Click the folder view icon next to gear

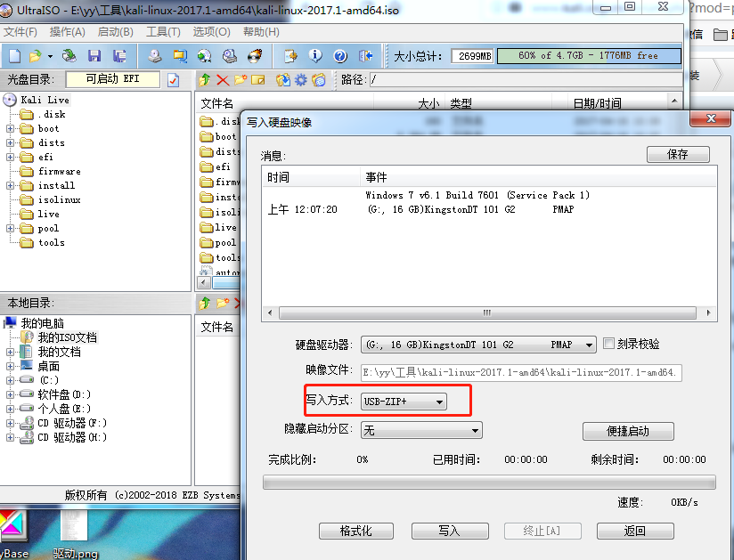(x=319, y=80)
